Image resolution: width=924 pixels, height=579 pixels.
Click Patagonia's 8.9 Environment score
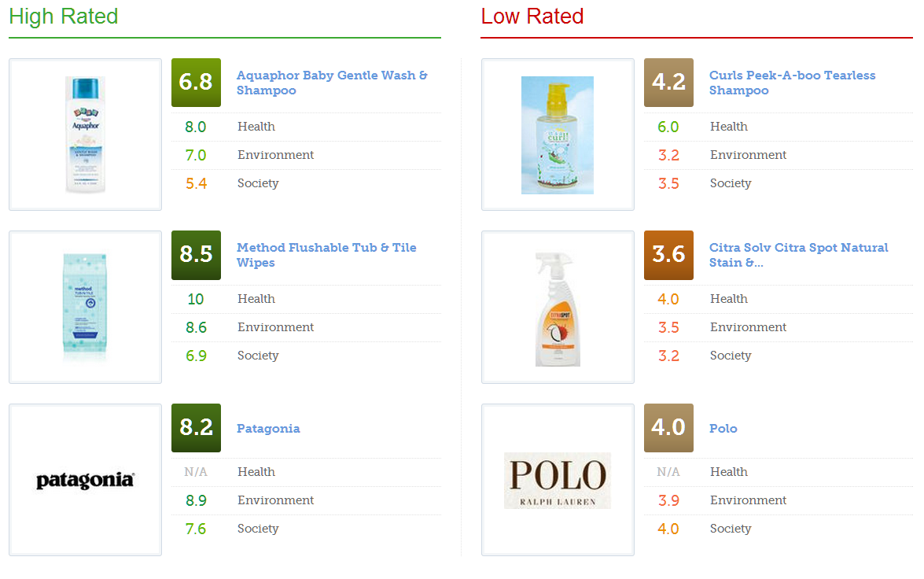point(197,500)
